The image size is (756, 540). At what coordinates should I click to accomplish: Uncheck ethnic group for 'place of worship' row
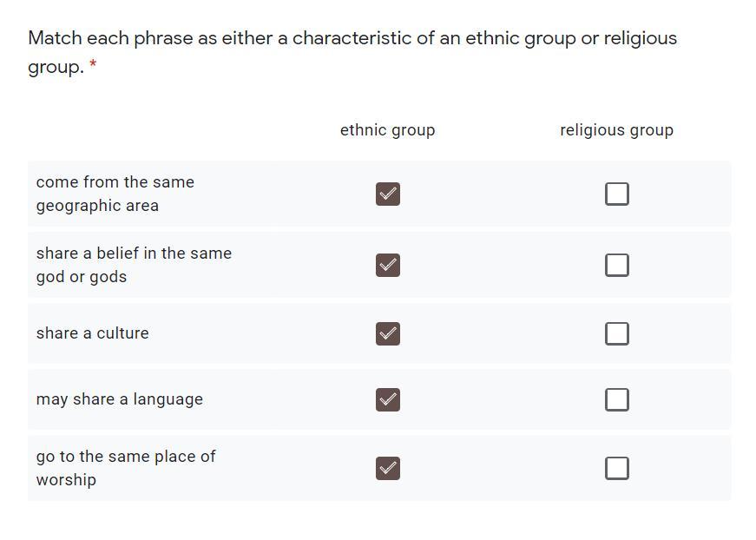click(388, 468)
